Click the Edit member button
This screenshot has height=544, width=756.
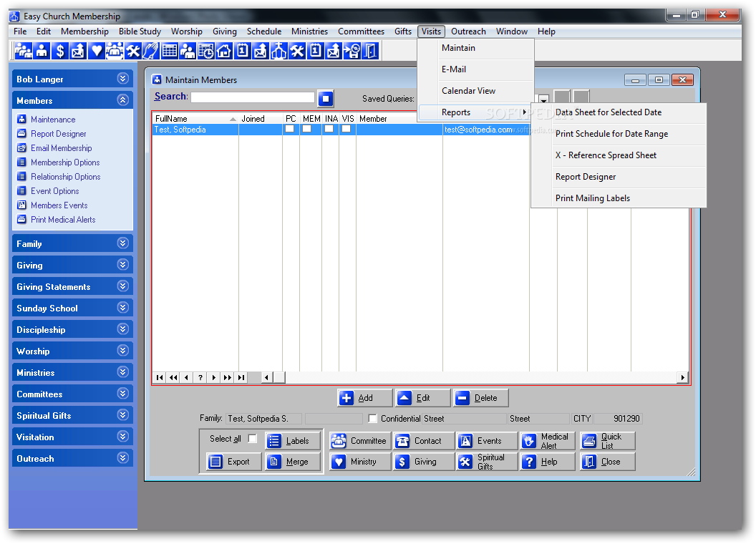pyautogui.click(x=422, y=398)
